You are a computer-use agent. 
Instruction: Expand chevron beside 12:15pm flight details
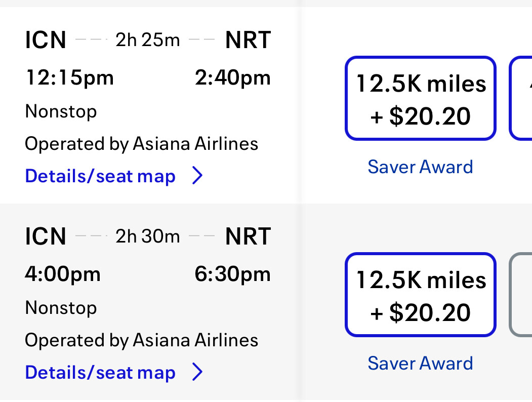click(x=197, y=176)
